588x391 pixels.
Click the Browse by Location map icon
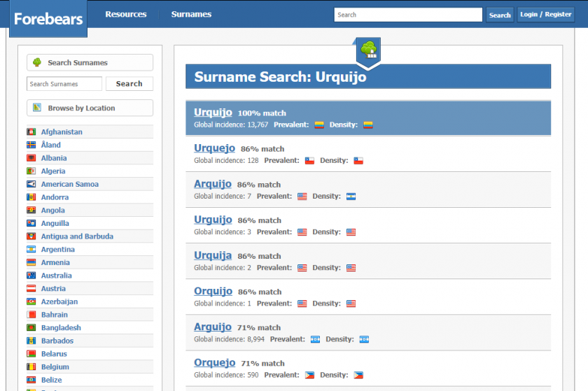(36, 108)
